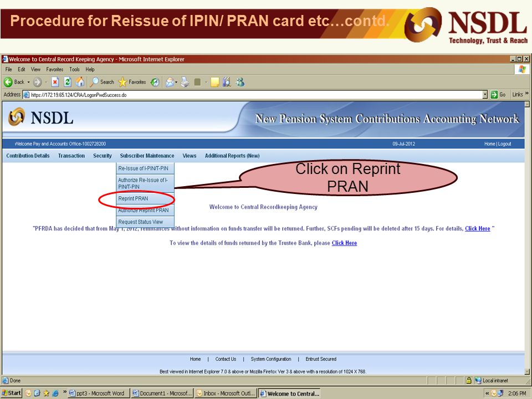Open the Tools menu

tap(74, 70)
